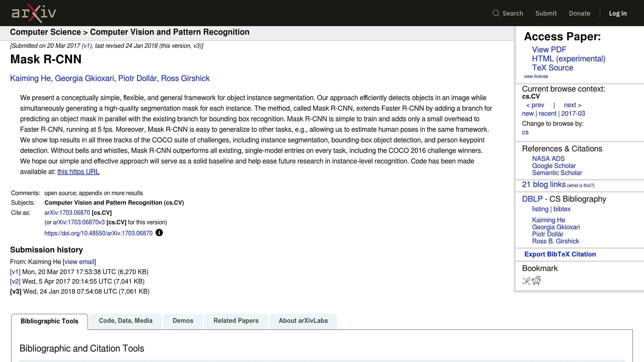The width and height of the screenshot is (644, 362).
Task: Click Export BibTeX Citation
Action: pos(560,255)
